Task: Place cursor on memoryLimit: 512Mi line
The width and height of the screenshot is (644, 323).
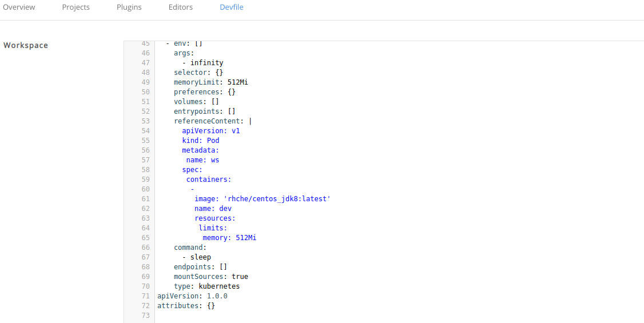Action: click(210, 82)
